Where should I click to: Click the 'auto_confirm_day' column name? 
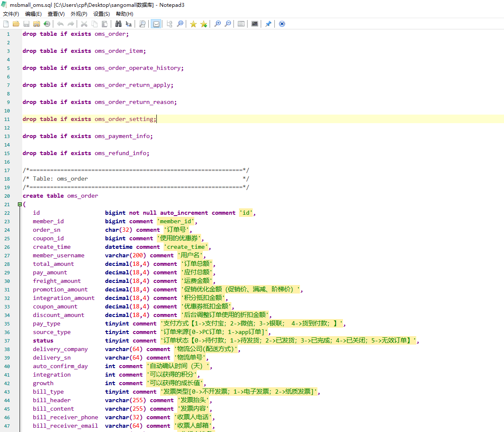[x=60, y=366]
